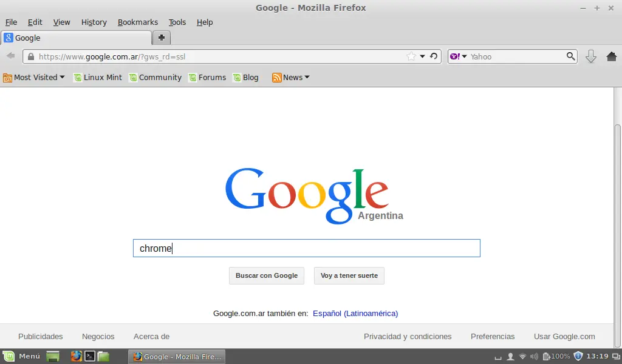
Task: Click the battery 100% indicator
Action: 556,357
